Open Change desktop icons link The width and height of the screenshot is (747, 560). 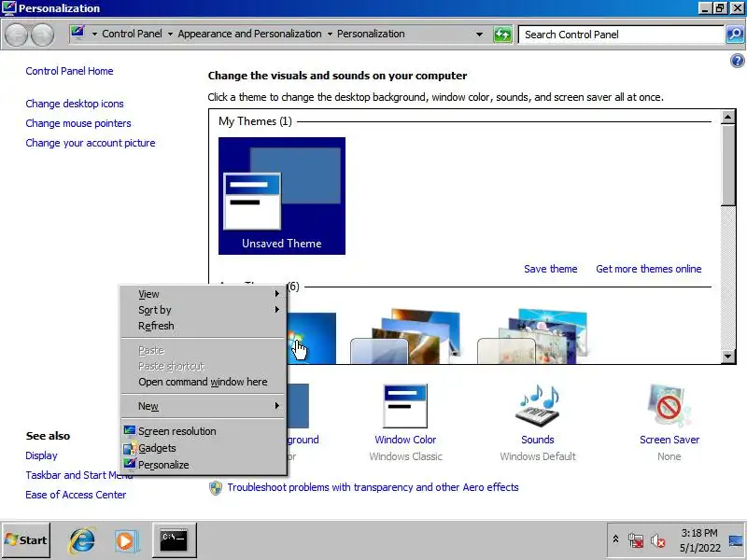pyautogui.click(x=75, y=104)
